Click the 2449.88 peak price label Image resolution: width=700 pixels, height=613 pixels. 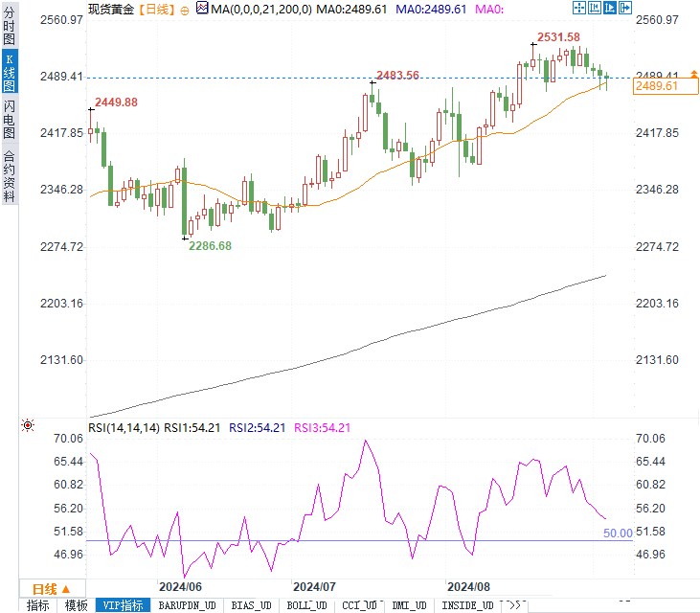pos(116,102)
